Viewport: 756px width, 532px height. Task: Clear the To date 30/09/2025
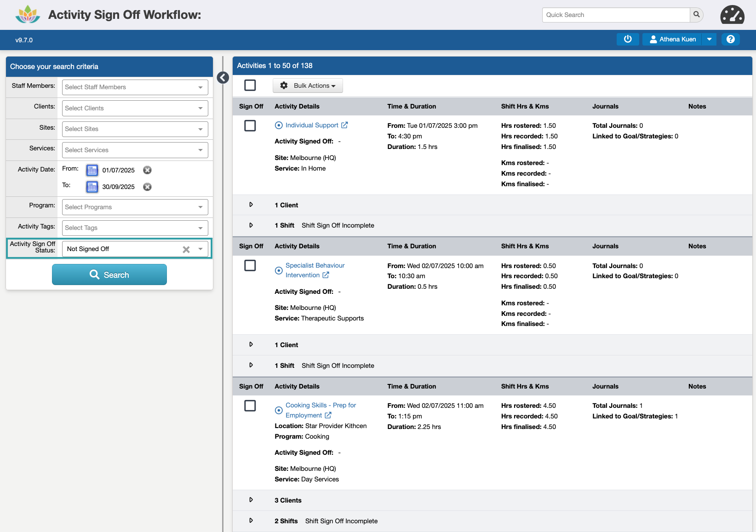(x=147, y=187)
